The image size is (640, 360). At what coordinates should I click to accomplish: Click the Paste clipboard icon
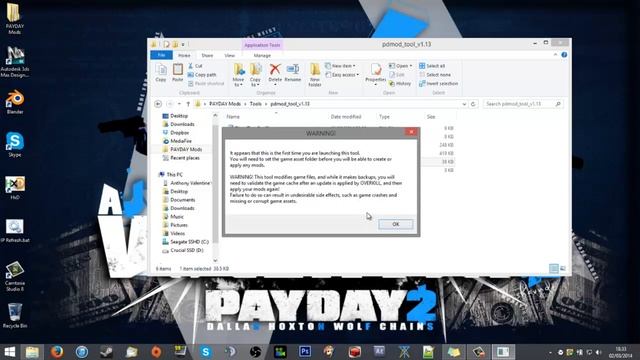tap(178, 73)
